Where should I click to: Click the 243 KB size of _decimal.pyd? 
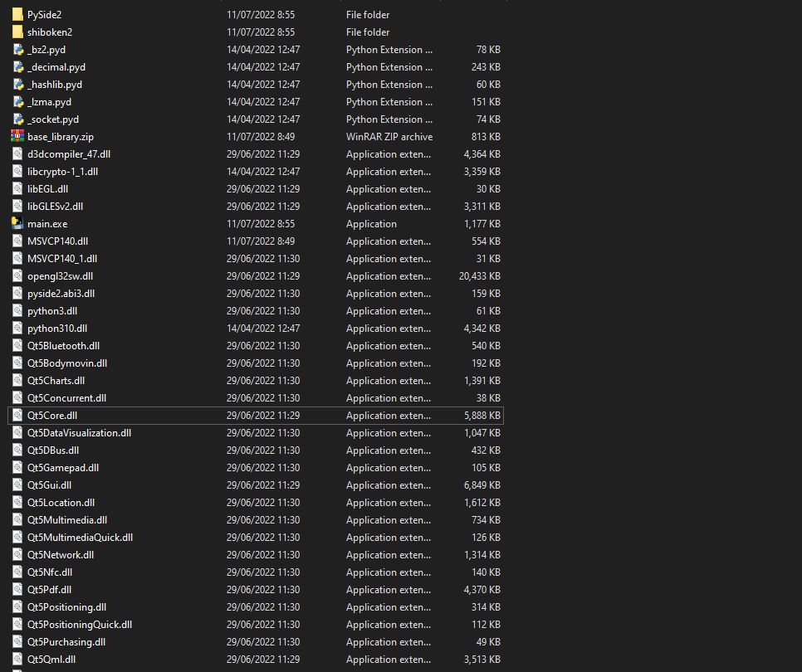click(x=486, y=67)
